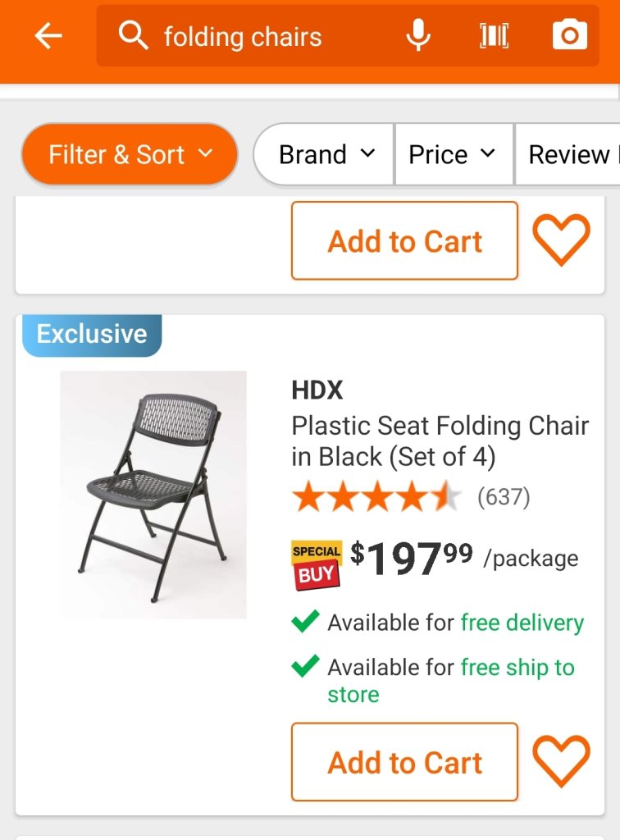Screen dimensions: 620x840
Task: Open camera image search icon
Action: click(569, 36)
